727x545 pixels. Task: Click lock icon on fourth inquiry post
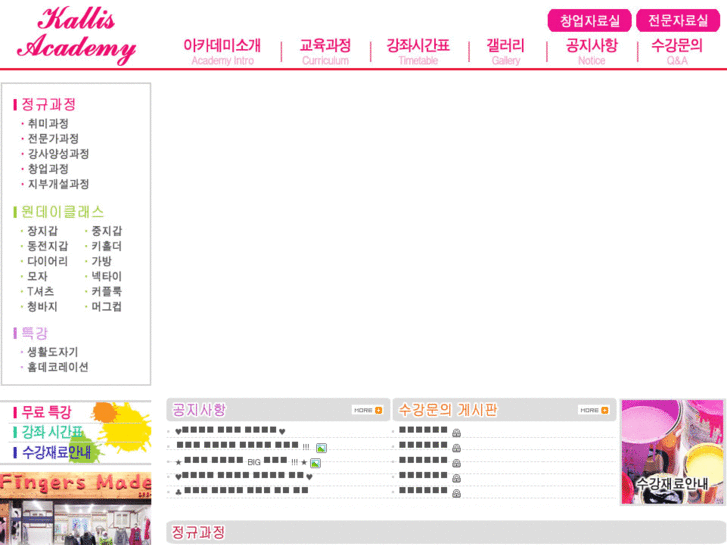(x=456, y=478)
